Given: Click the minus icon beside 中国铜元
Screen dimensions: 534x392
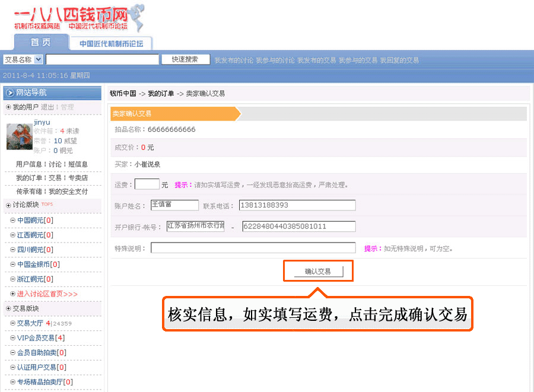Looking at the screenshot, I should (x=12, y=220).
